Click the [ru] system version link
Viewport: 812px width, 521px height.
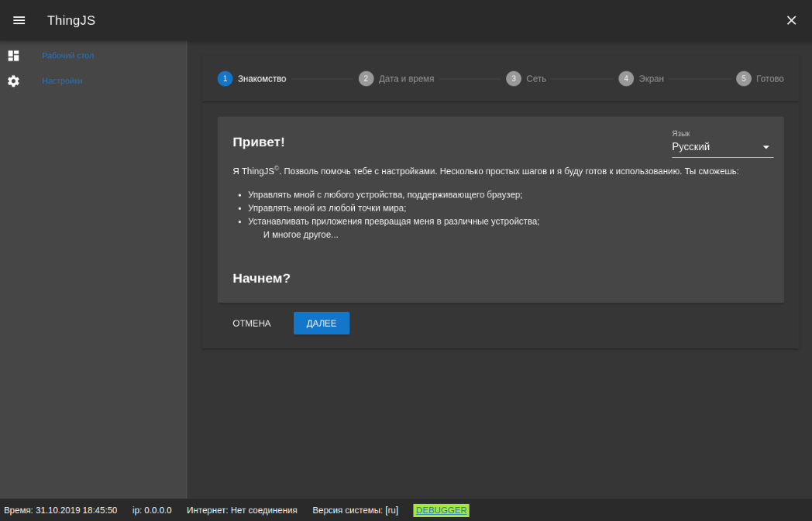click(x=392, y=510)
